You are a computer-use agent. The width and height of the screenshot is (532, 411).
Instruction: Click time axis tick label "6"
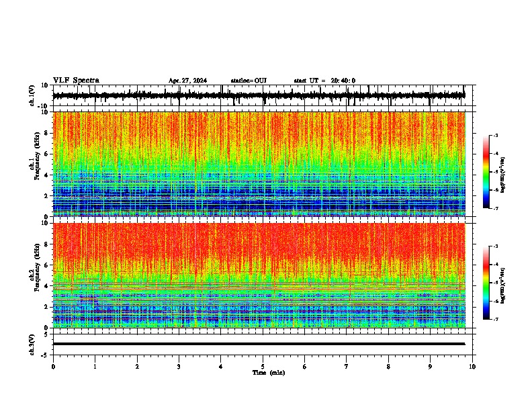click(x=305, y=367)
